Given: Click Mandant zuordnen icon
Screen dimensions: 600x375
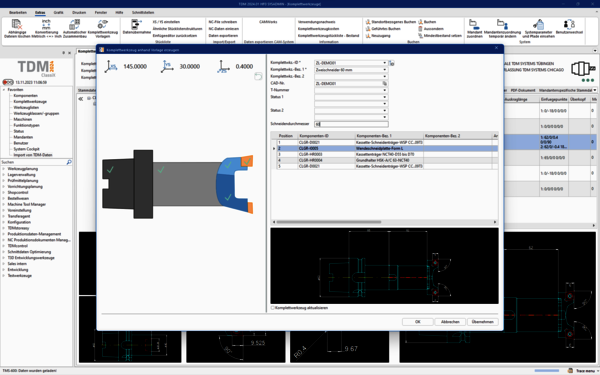Looking at the screenshot, I should click(474, 24).
